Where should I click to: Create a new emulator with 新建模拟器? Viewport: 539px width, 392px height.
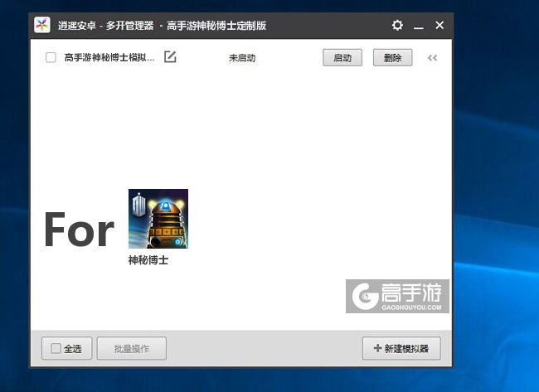tap(401, 349)
